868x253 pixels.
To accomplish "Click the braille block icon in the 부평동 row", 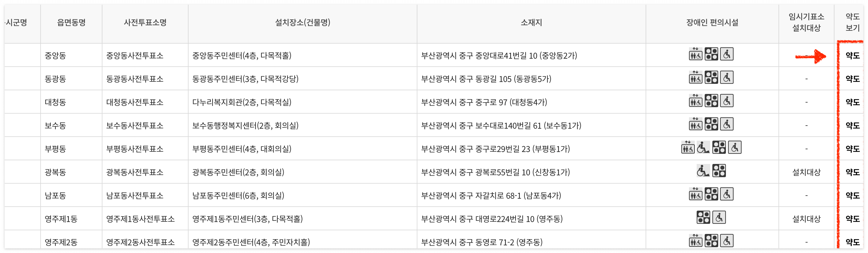I will point(719,147).
